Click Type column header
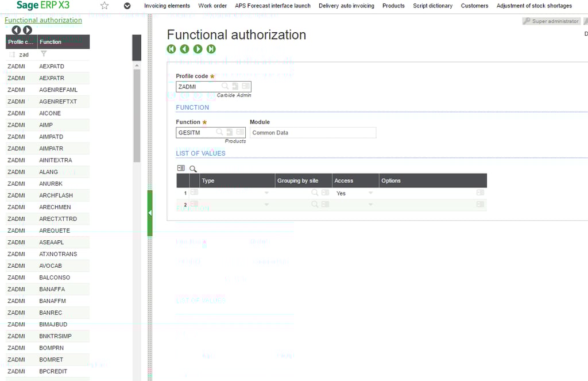The height and width of the screenshot is (381, 588). click(x=237, y=180)
